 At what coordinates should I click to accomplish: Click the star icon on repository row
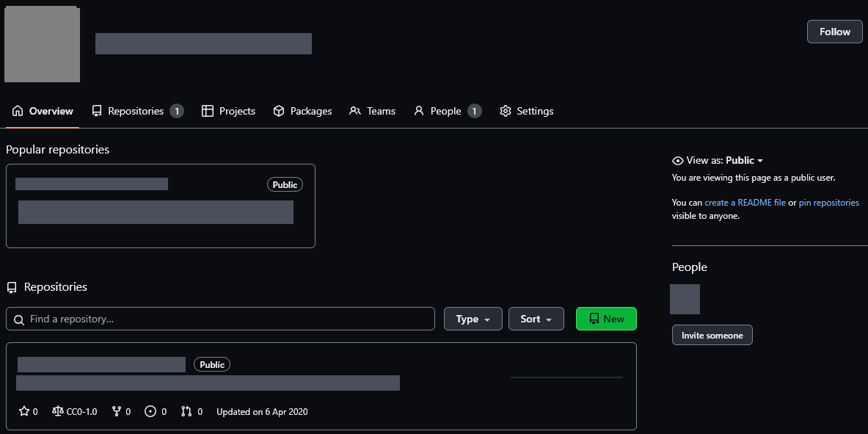[24, 412]
